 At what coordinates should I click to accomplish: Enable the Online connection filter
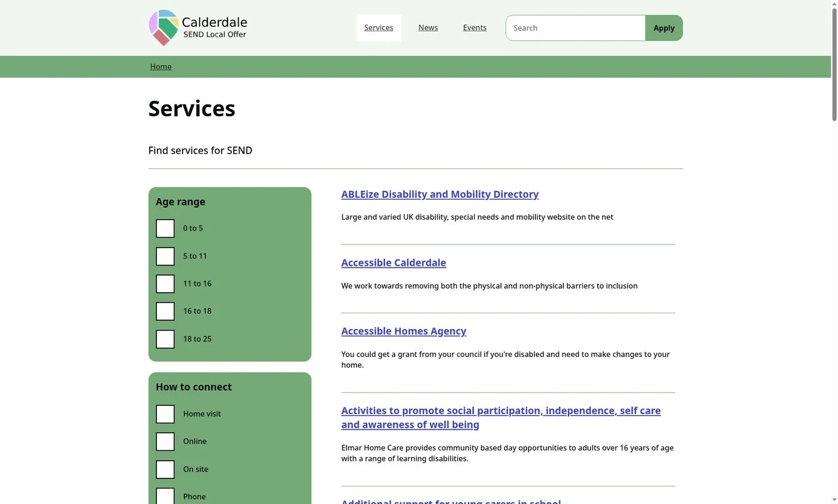click(x=165, y=441)
